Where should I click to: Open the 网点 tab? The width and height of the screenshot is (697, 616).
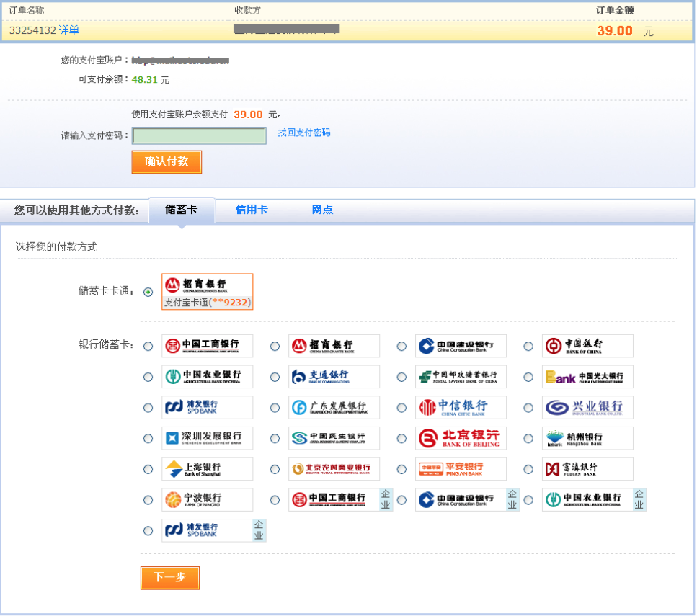[x=322, y=210]
